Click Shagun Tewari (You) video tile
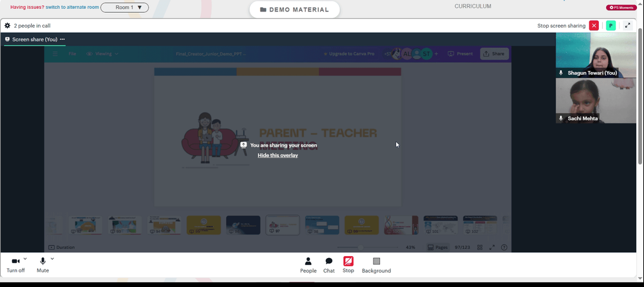This screenshot has width=644, height=287. coord(596,55)
